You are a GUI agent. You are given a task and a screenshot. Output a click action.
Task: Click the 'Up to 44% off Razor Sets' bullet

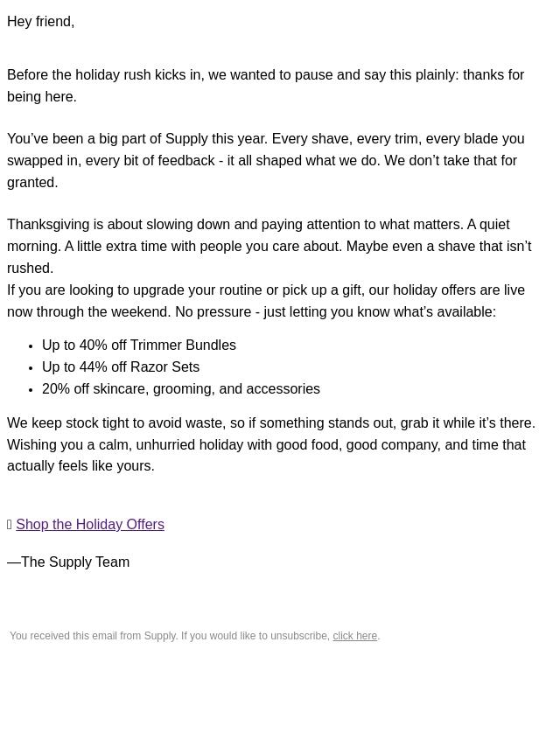[x=121, y=367]
